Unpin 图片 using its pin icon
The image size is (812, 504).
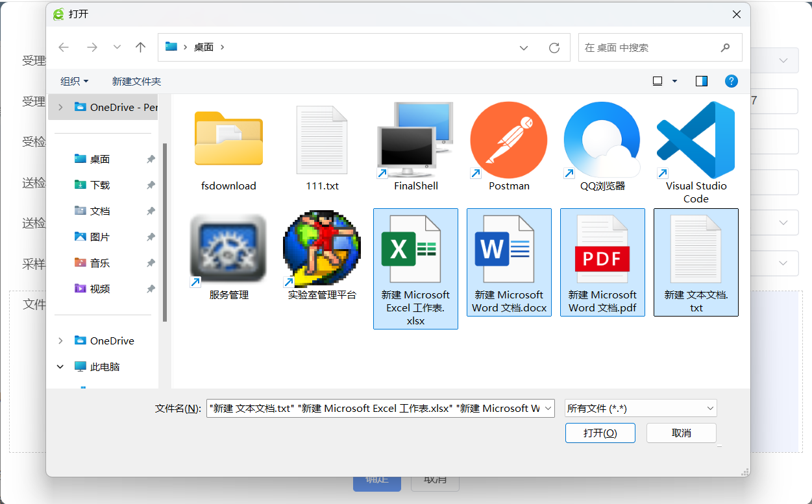[151, 237]
